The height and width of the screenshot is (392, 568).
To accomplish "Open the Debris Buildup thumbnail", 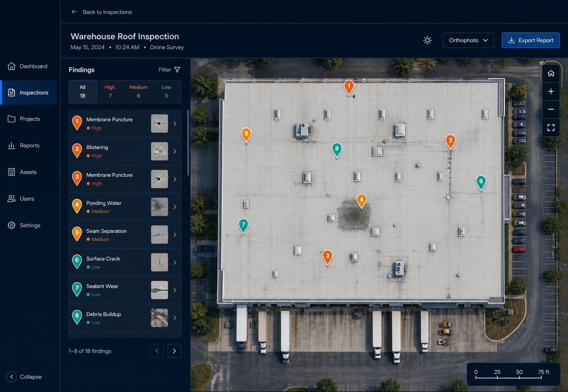I will [x=159, y=318].
